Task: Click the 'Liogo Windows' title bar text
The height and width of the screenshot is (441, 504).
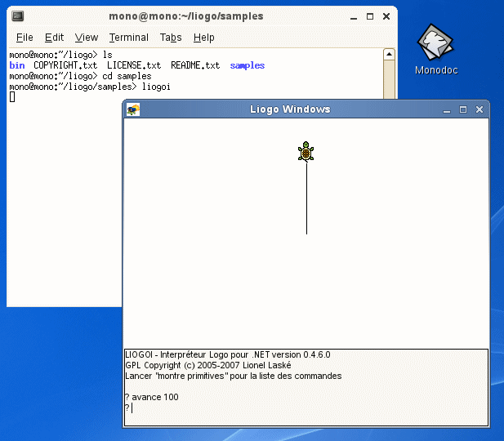Action: click(x=290, y=109)
